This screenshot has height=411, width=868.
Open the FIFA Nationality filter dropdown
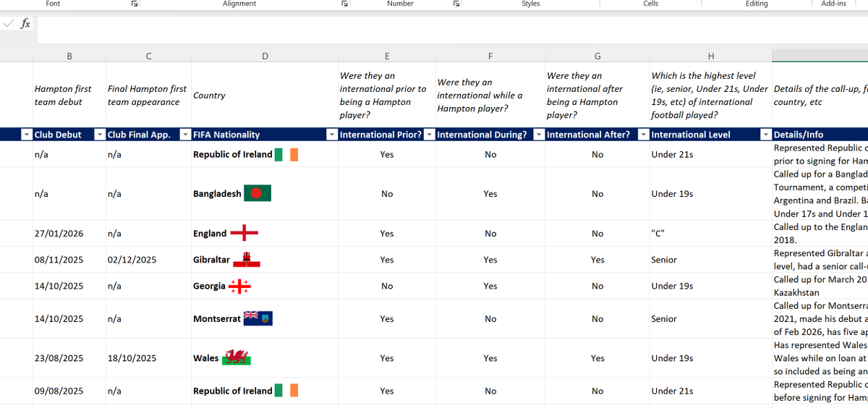[x=333, y=135]
